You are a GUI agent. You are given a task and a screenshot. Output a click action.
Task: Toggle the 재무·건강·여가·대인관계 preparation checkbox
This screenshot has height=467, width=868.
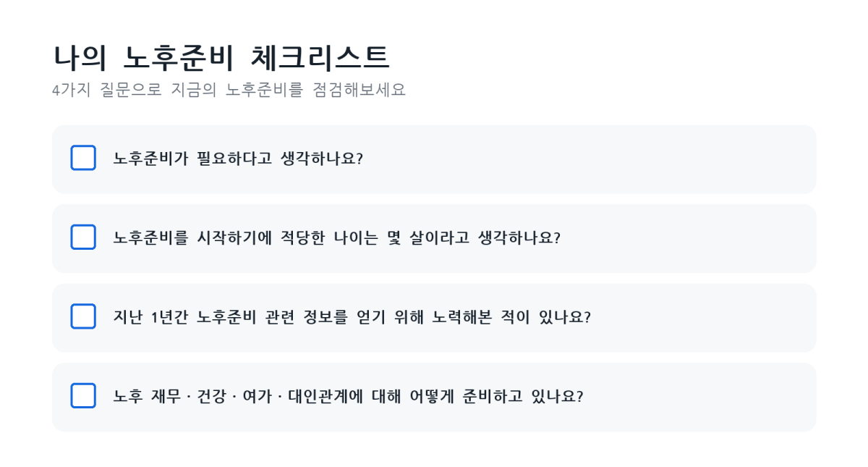(83, 395)
